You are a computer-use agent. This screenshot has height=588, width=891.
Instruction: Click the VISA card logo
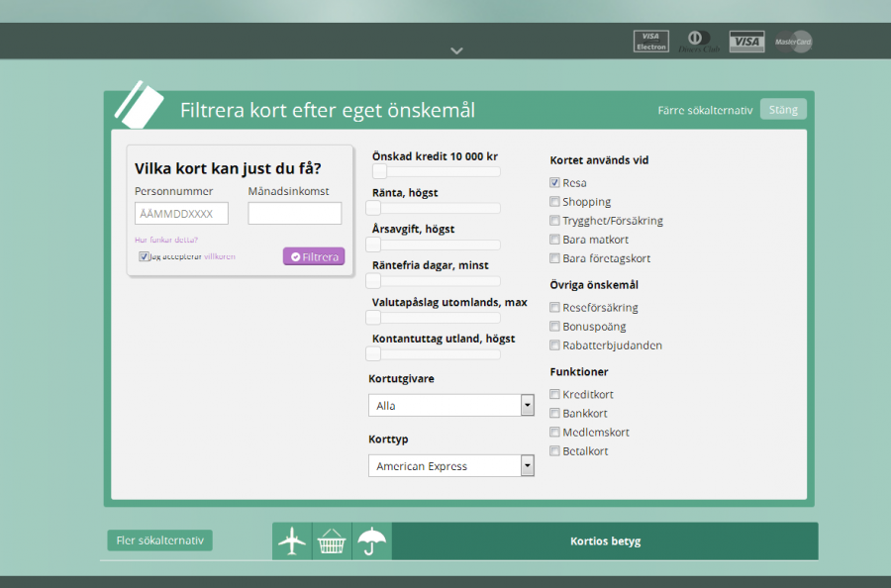pyautogui.click(x=746, y=42)
